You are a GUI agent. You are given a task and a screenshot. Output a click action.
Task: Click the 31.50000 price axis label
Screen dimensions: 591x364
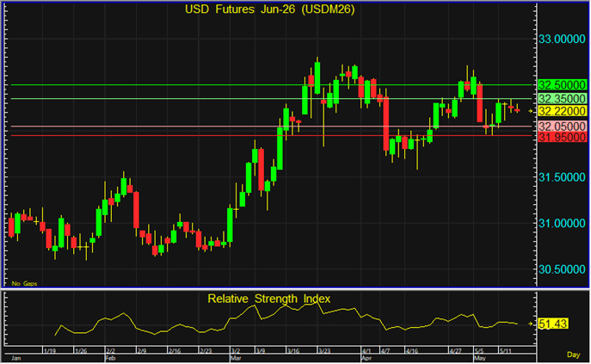point(562,177)
